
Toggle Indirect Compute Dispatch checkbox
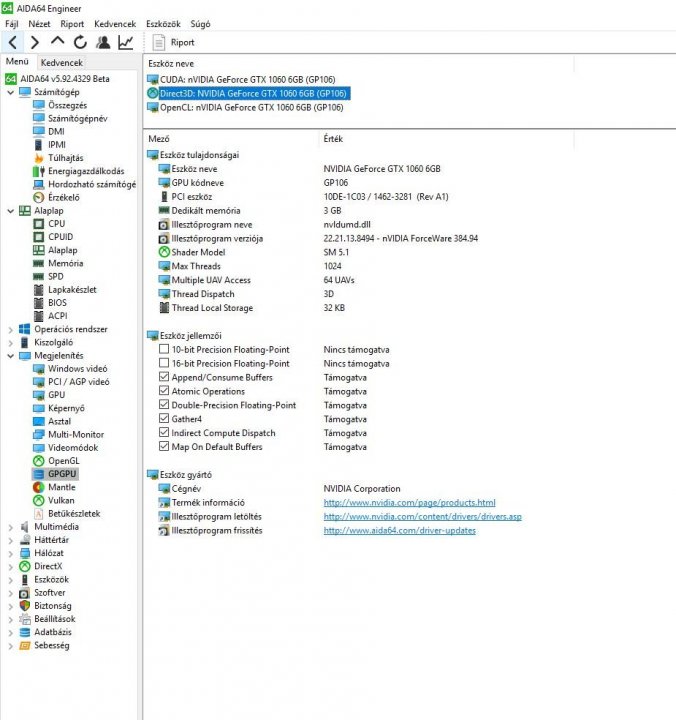coord(164,433)
